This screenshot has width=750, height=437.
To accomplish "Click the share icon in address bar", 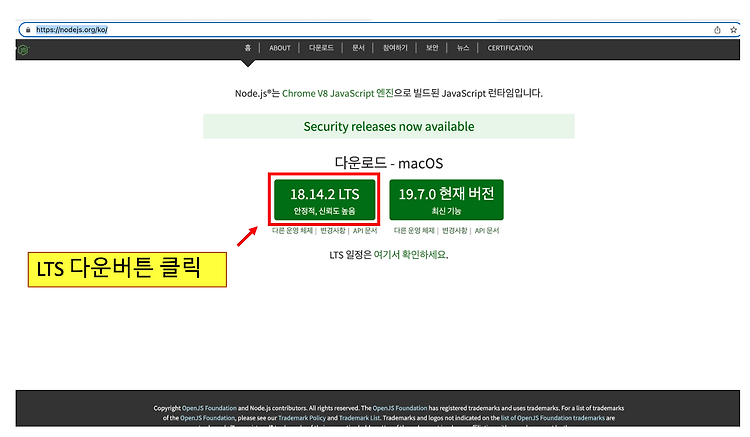I will coord(717,30).
